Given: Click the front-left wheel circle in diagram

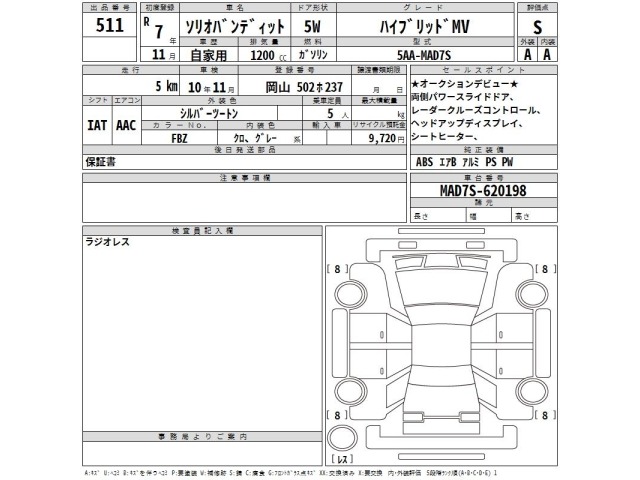Looking at the screenshot, I should [351, 295].
